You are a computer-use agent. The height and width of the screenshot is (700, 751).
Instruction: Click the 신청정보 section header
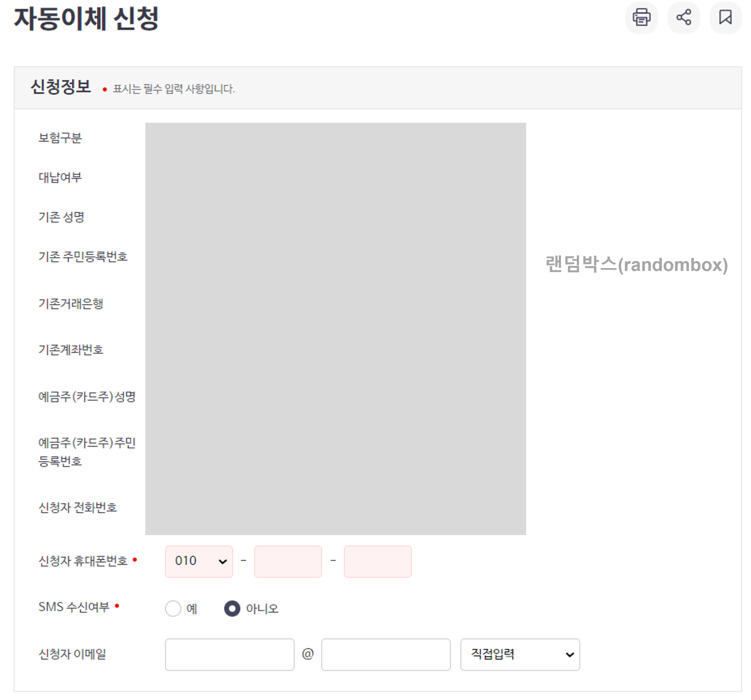pos(61,87)
